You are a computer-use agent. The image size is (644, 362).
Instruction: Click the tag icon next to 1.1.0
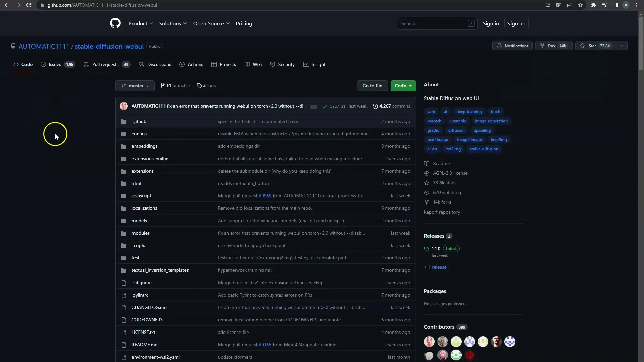pos(427,249)
